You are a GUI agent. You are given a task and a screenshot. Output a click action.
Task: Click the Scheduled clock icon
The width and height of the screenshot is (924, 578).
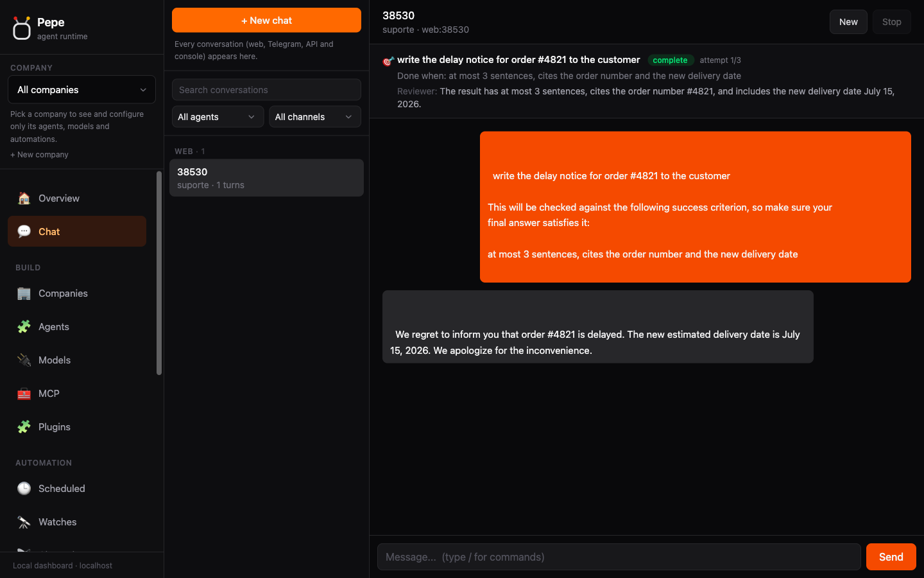(x=24, y=489)
